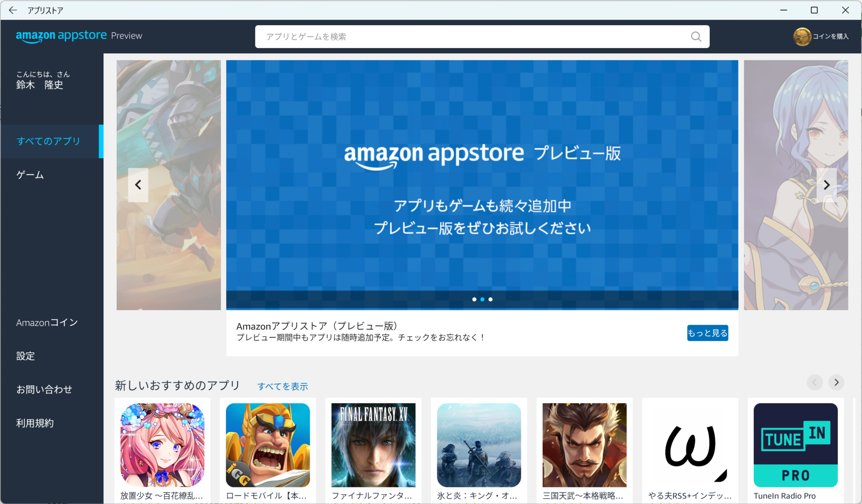
Task: Click the 放置少女 ～百花繚乱 title
Action: [x=162, y=496]
